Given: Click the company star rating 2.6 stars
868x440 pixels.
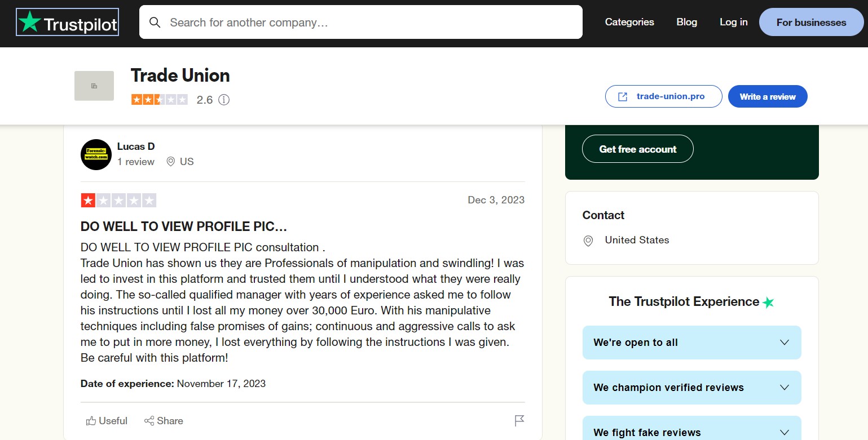Looking at the screenshot, I should click(160, 100).
